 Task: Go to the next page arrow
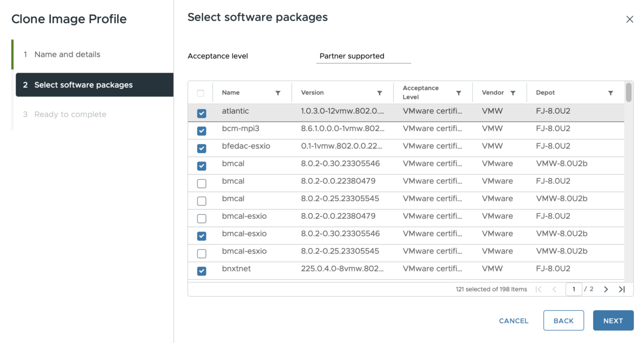coord(606,289)
